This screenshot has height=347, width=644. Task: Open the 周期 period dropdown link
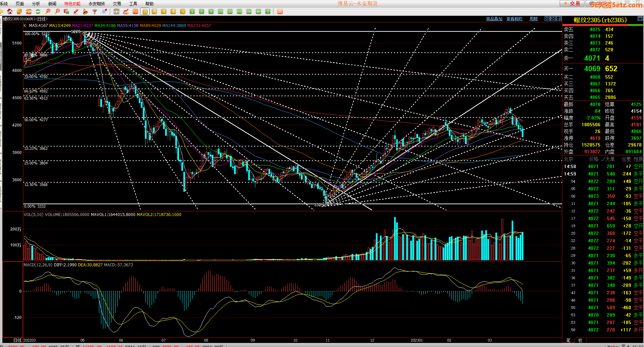534,19
